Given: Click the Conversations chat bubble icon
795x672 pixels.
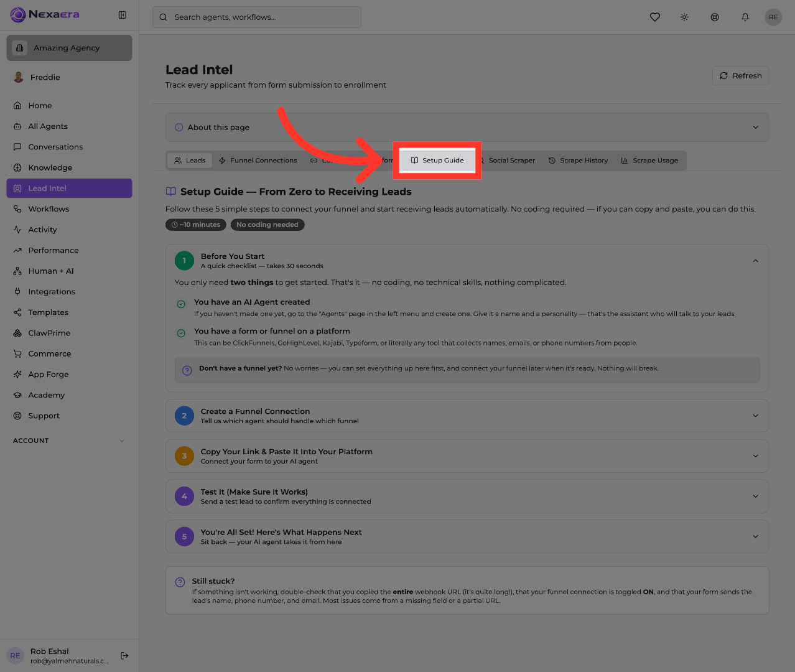Looking at the screenshot, I should [17, 147].
